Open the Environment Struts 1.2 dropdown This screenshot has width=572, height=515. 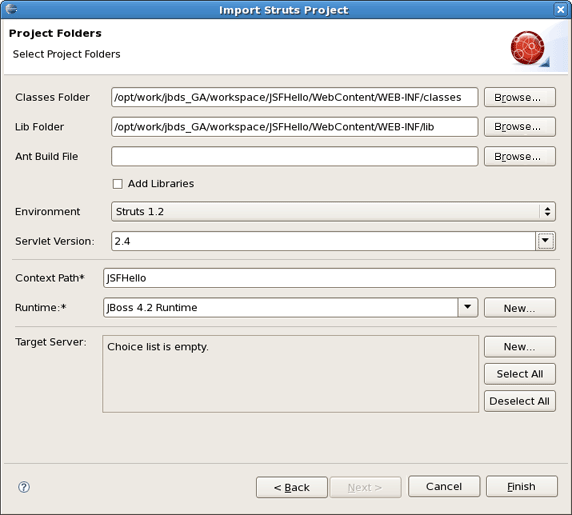(x=333, y=212)
